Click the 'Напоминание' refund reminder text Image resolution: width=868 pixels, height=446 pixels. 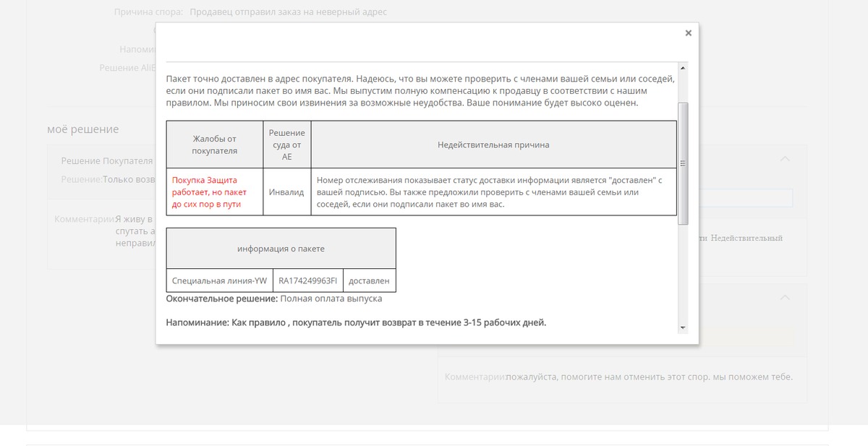tap(356, 322)
